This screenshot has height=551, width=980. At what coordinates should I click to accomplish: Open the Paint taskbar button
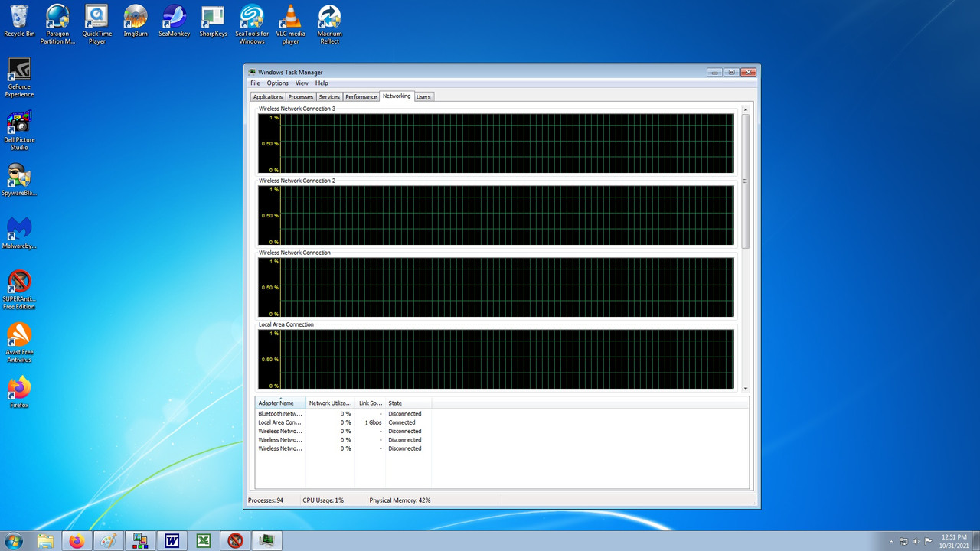tap(109, 540)
